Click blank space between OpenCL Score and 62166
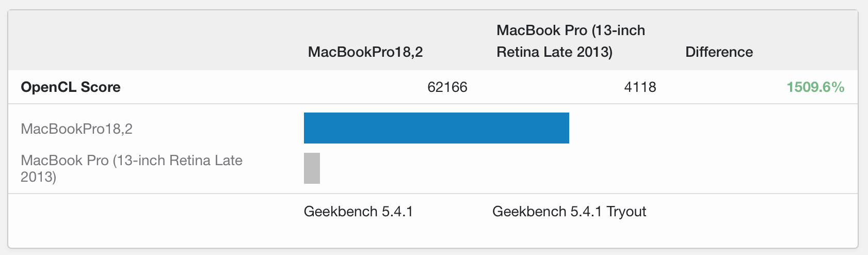 click(x=258, y=87)
